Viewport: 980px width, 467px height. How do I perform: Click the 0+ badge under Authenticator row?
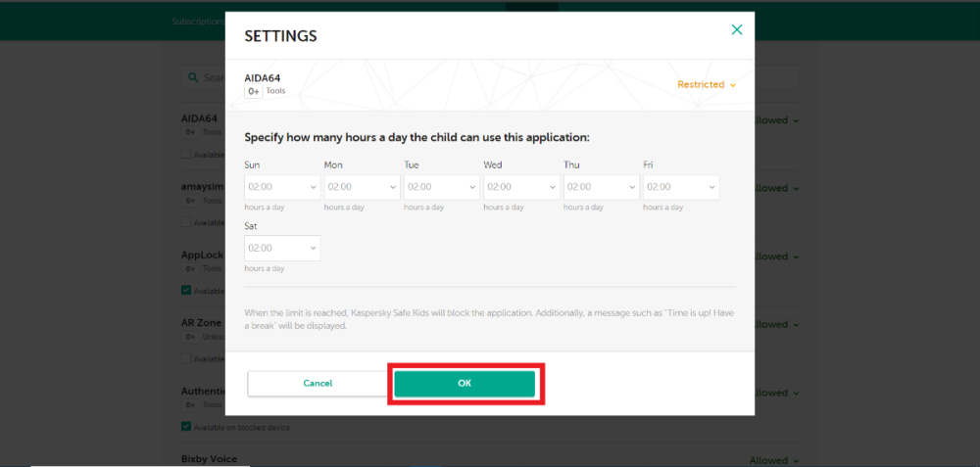(190, 405)
